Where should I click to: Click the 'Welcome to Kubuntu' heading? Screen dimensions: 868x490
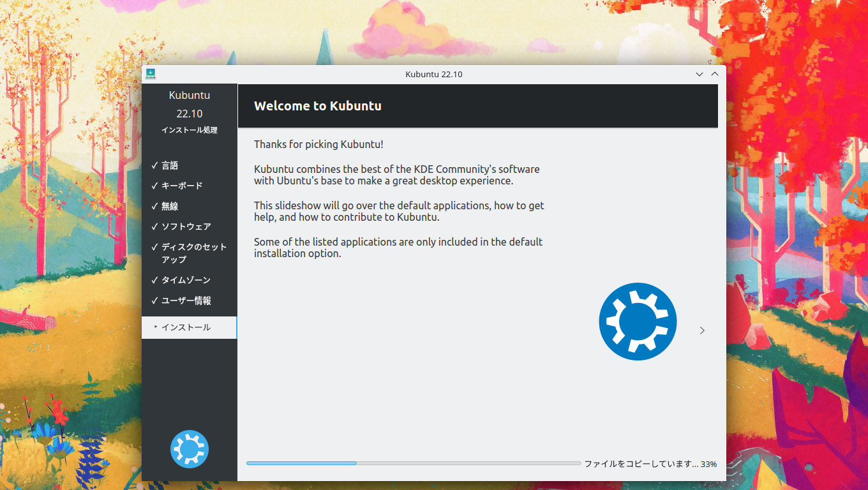[x=318, y=106]
